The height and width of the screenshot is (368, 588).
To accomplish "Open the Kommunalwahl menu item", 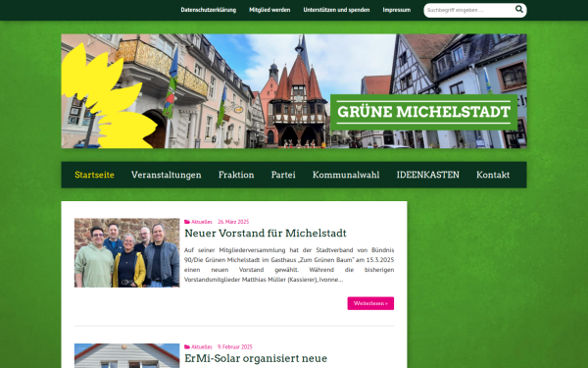I will coord(346,175).
